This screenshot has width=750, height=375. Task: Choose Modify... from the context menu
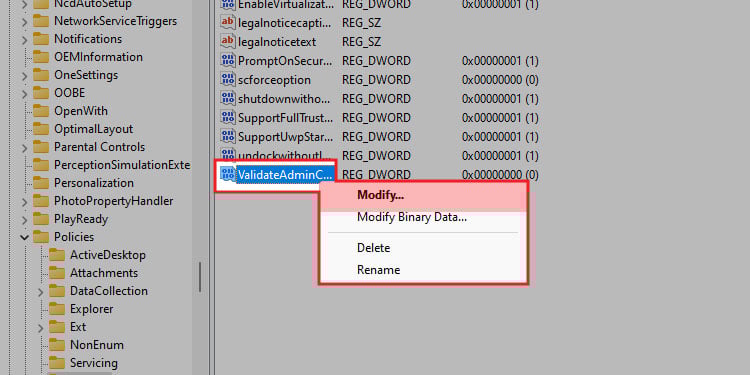tap(424, 196)
